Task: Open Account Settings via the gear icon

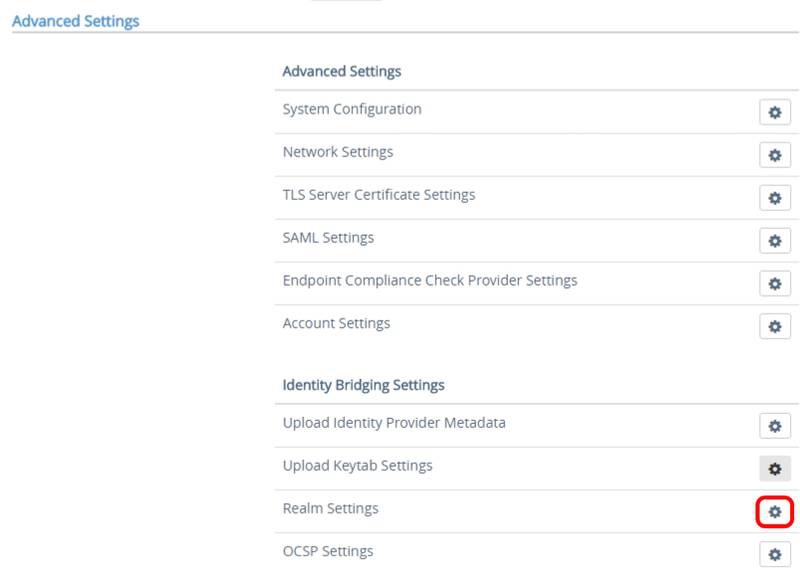Action: [774, 327]
